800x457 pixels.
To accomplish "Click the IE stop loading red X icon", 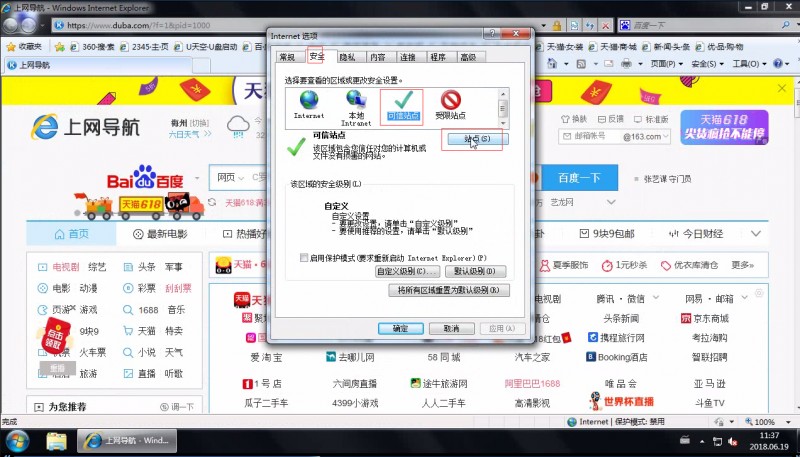I will [x=605, y=25].
